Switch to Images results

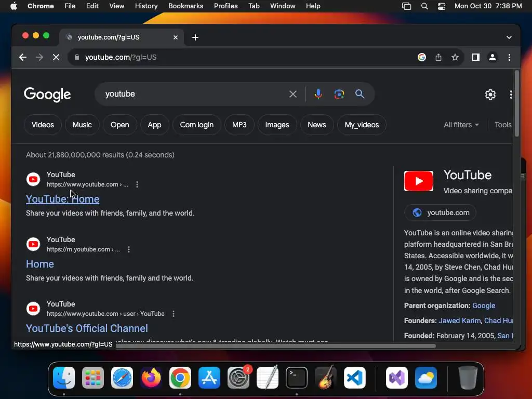tap(277, 125)
